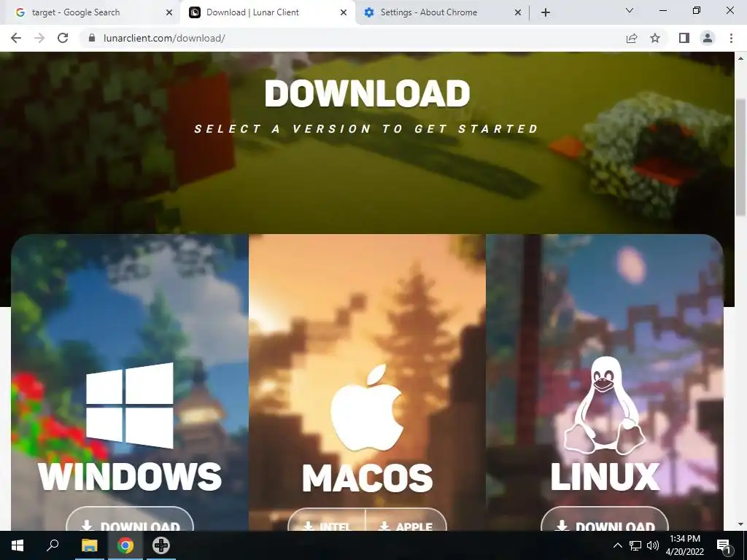Open a new tab with plus button
The width and height of the screenshot is (747, 560).
pyautogui.click(x=546, y=12)
